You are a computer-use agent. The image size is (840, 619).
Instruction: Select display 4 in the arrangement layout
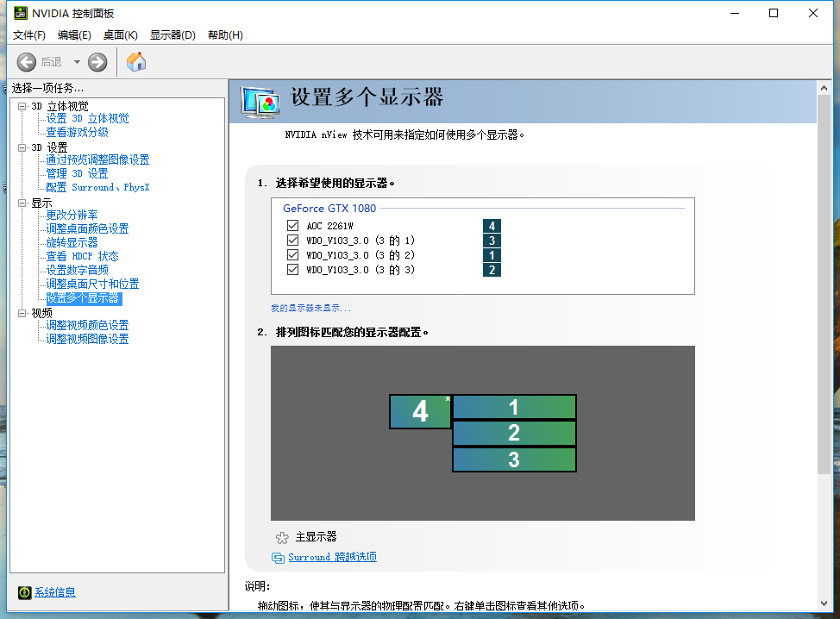click(421, 412)
